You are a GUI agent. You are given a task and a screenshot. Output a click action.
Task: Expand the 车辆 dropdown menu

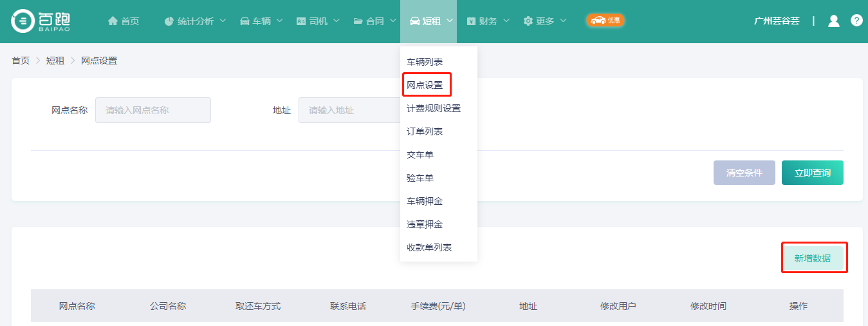[261, 21]
